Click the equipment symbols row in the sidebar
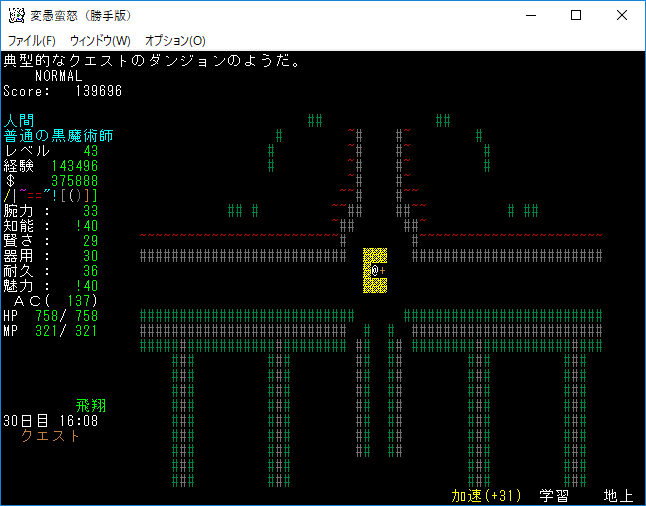646x506 pixels. point(50,196)
